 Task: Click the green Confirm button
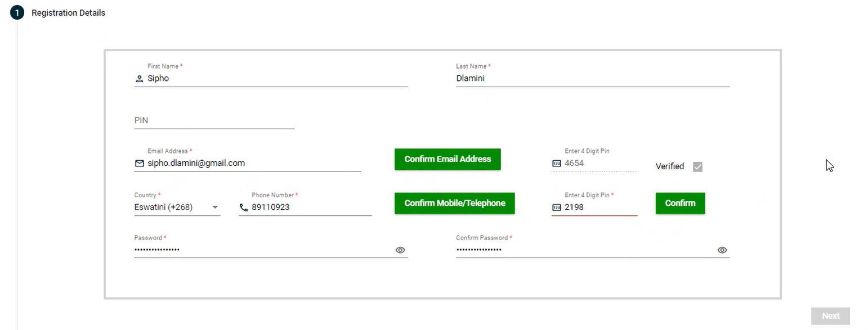pos(680,203)
